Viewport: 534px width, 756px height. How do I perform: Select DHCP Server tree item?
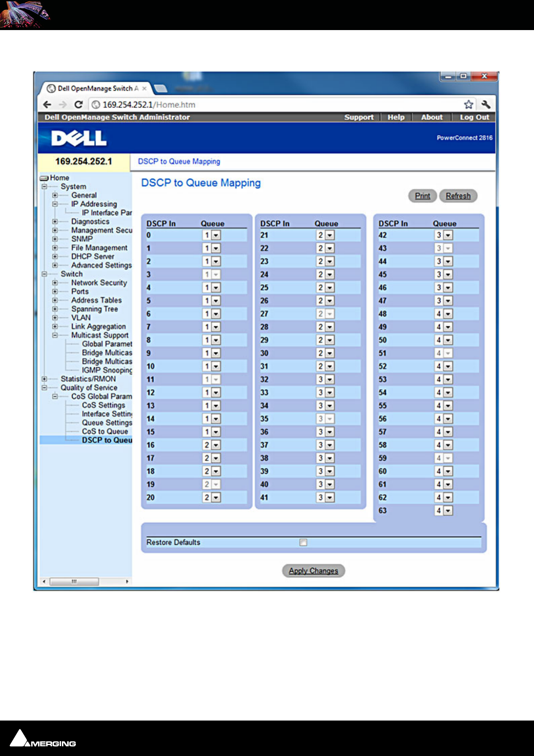tap(92, 256)
